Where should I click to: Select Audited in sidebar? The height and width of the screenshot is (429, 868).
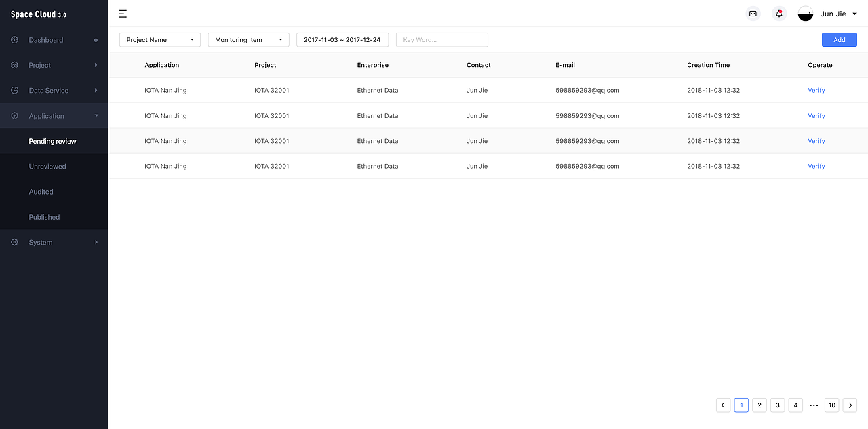(x=54, y=192)
